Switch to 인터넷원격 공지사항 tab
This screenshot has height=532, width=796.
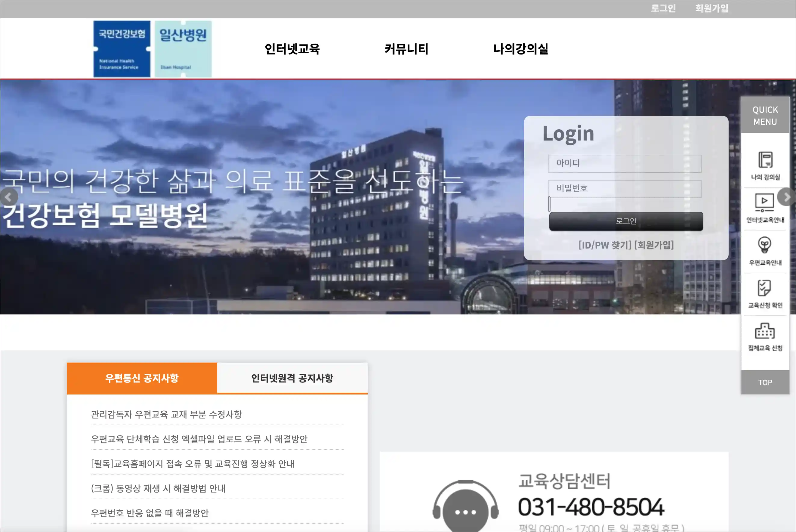pos(292,378)
